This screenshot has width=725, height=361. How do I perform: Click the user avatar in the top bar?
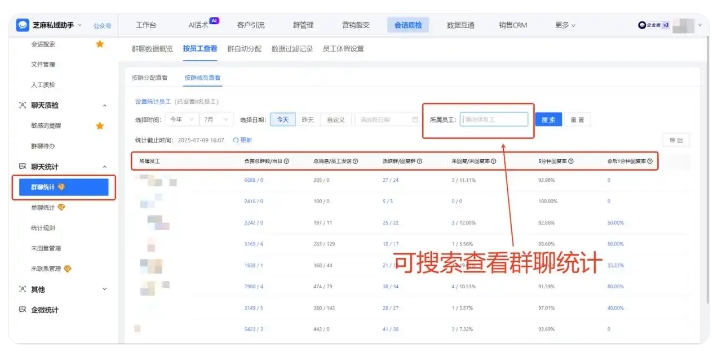point(683,25)
